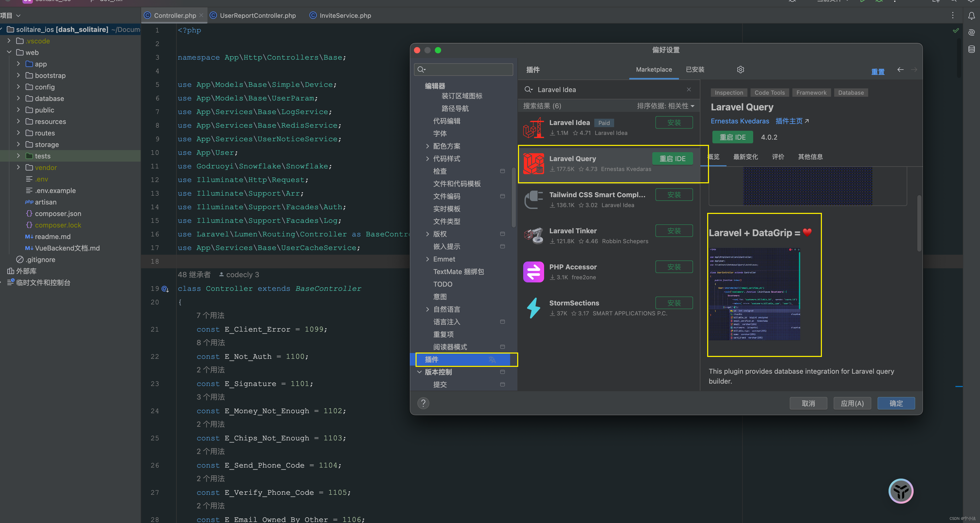The image size is (980, 523).
Task: Click the Laravel Tinker plugin logo
Action: (x=533, y=236)
